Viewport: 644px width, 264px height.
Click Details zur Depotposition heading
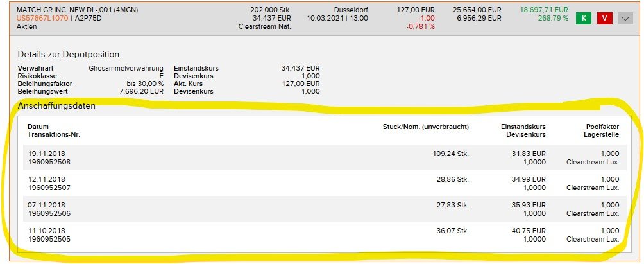pyautogui.click(x=69, y=55)
